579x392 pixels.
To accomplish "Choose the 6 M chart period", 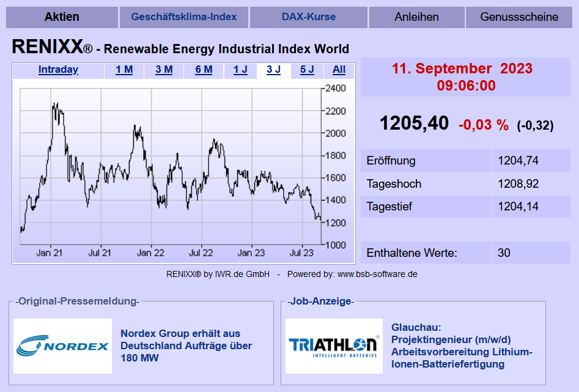I will point(204,70).
